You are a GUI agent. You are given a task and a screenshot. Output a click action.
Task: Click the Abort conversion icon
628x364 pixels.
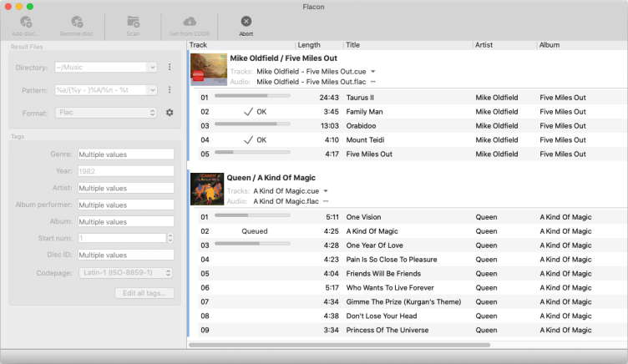[x=246, y=22]
